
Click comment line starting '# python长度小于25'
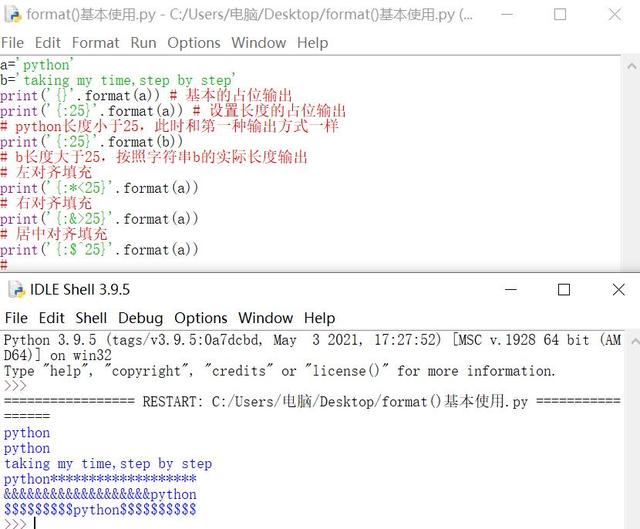[x=169, y=127]
